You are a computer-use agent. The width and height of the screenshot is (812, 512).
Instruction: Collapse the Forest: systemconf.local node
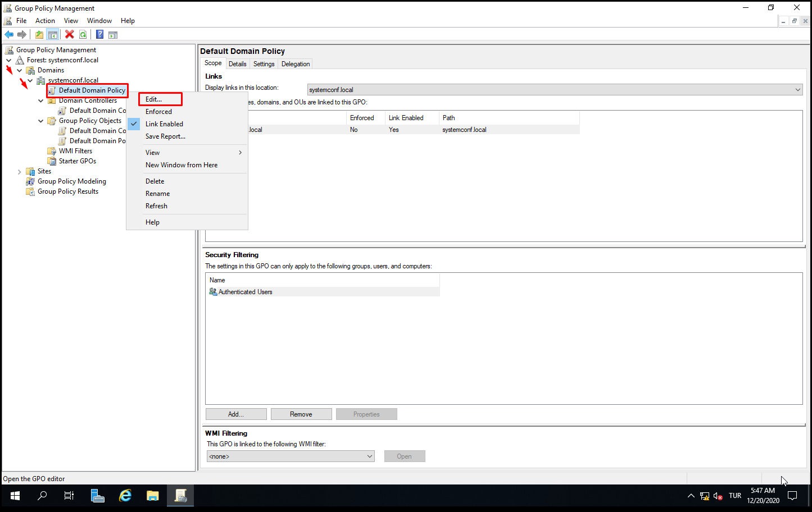(9, 60)
